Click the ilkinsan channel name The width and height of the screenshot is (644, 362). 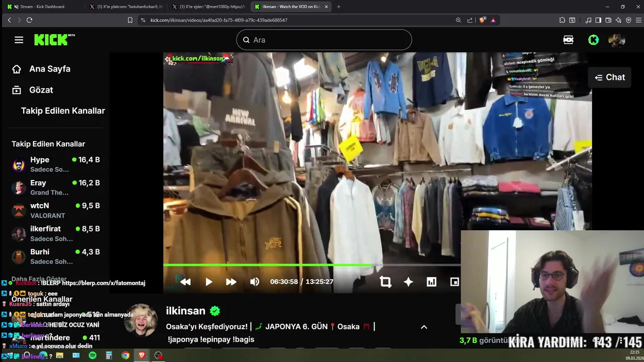tap(186, 311)
